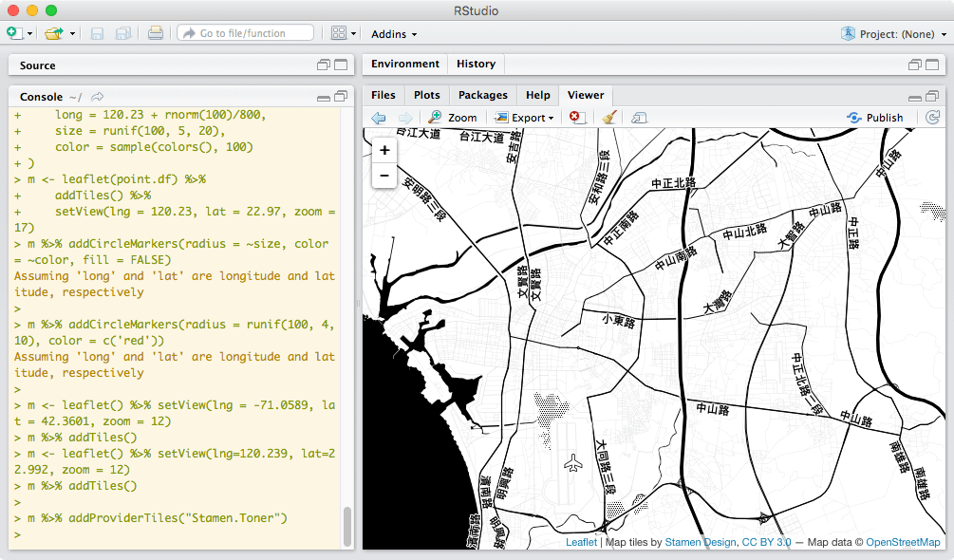Open the OpenStreetMap attribution link

coord(903,542)
